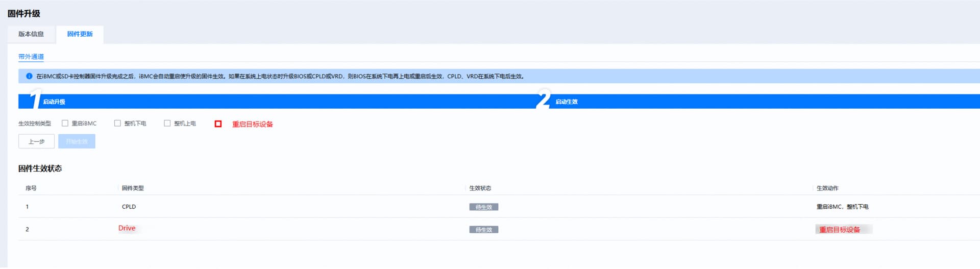Image resolution: width=980 pixels, height=269 pixels.
Task: Click the 待生效 badge in CPLD row
Action: pyautogui.click(x=484, y=207)
